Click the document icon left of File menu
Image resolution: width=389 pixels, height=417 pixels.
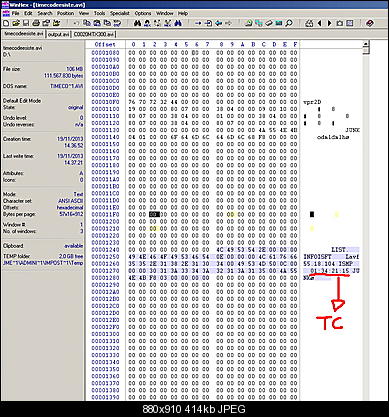[x=6, y=14]
